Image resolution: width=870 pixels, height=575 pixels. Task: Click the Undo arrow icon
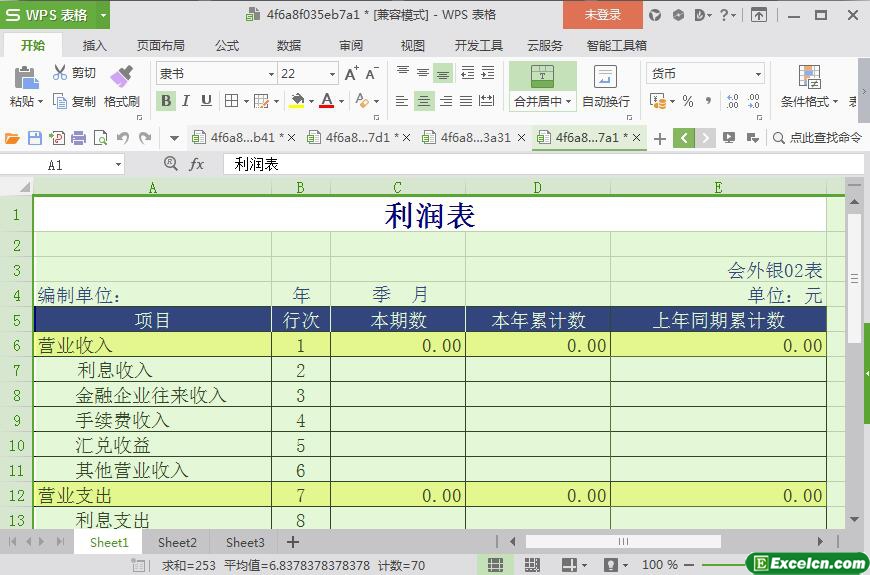point(123,138)
